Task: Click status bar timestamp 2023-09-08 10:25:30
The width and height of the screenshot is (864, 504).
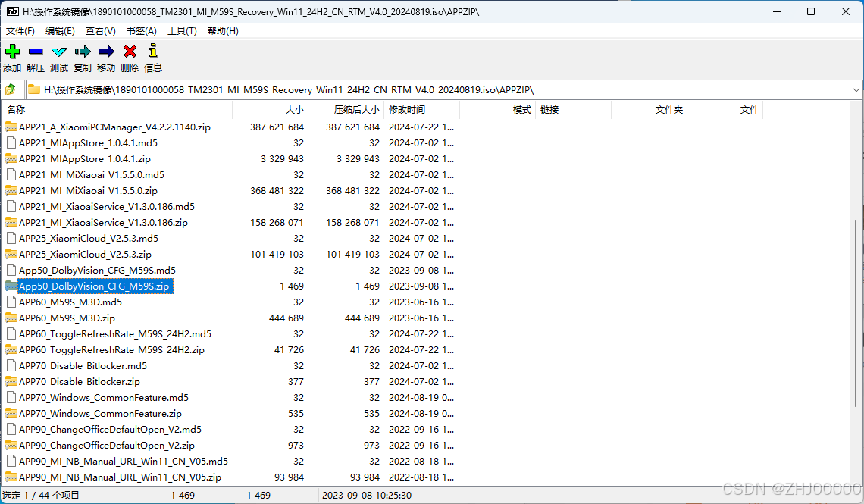Action: click(366, 495)
